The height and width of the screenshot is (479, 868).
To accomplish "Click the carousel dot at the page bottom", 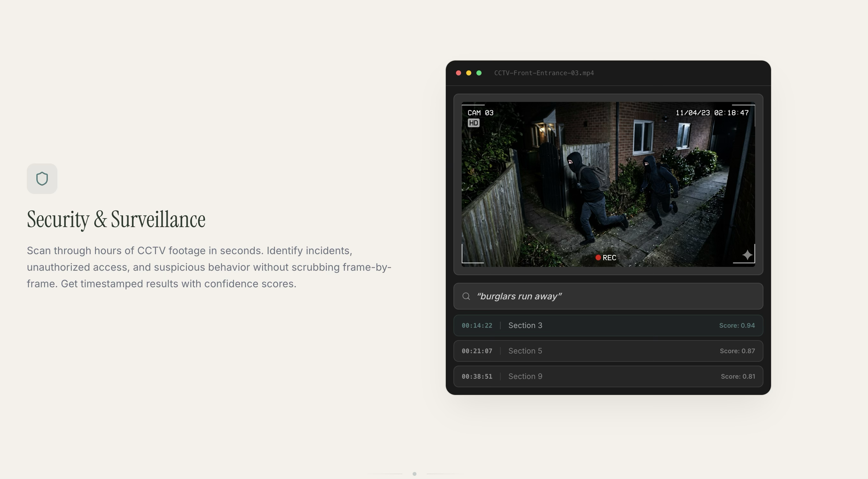I will pos(415,474).
